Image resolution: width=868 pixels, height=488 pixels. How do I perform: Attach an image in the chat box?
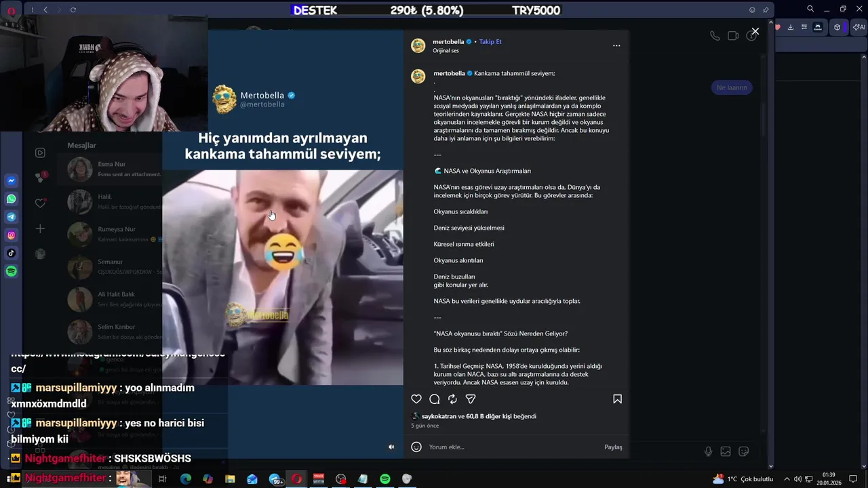[x=726, y=451]
